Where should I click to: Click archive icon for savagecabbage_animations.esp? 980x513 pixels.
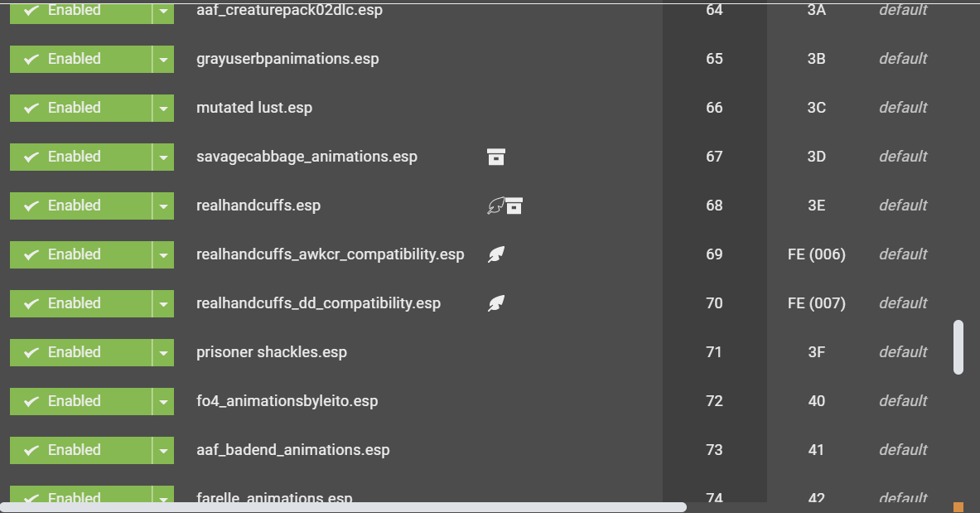pyautogui.click(x=495, y=157)
